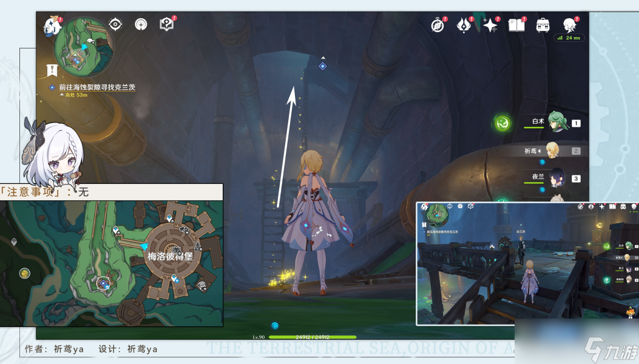Click the waypoint pin left of 梅洛彼得堡
Screen dimensions: 639x364
click(116, 230)
